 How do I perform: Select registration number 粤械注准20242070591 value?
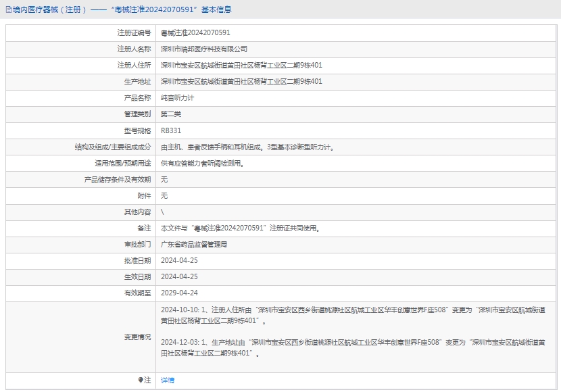click(x=195, y=32)
